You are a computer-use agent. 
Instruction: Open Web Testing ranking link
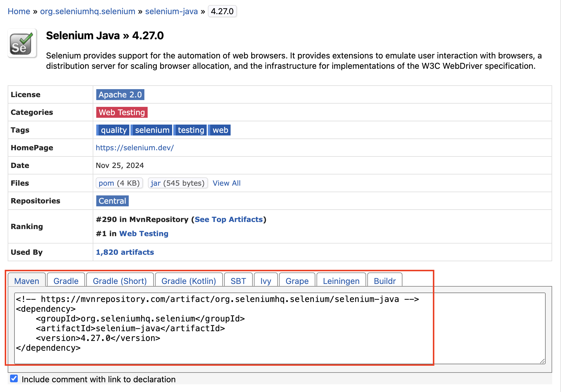point(144,233)
